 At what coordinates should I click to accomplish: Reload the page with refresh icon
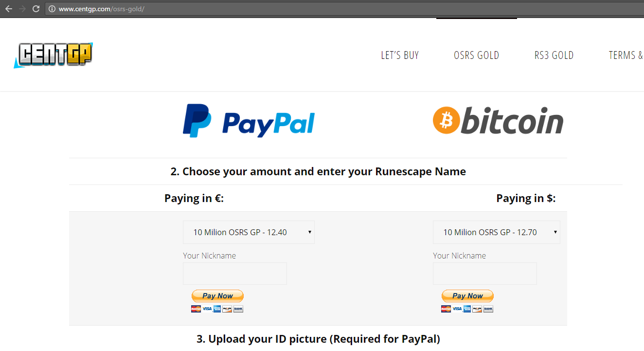tap(36, 9)
